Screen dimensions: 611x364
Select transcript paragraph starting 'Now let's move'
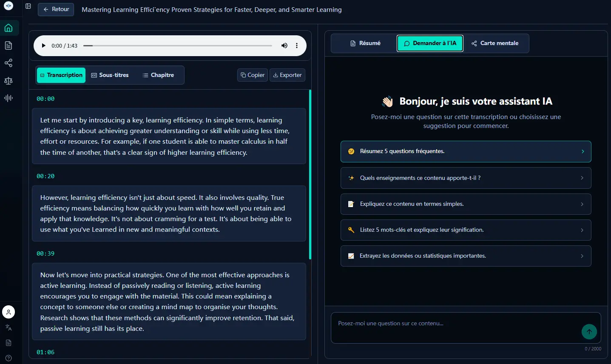(x=169, y=301)
